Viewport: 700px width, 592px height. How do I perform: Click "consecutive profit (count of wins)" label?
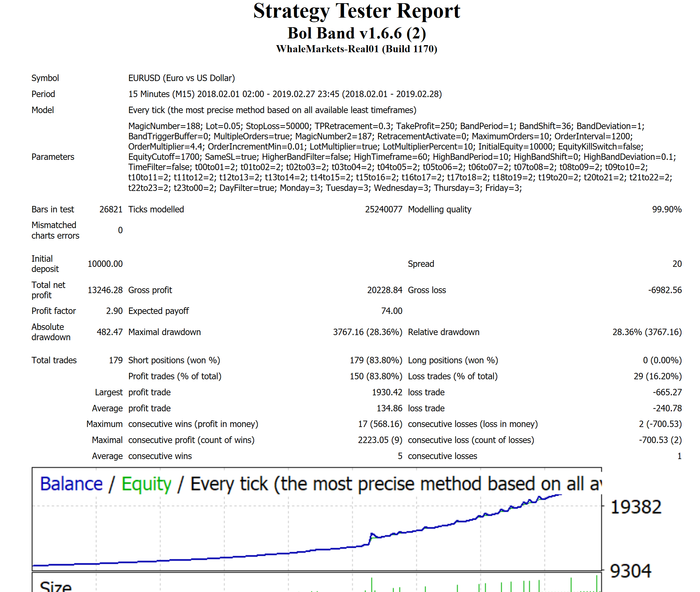click(192, 440)
